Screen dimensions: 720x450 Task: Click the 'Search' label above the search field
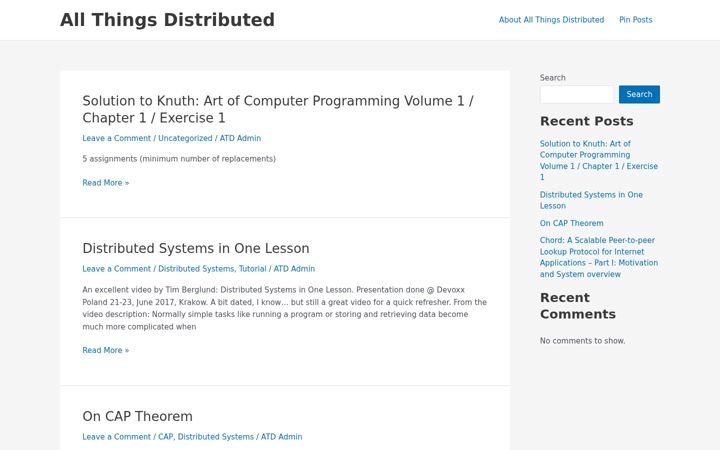(552, 78)
